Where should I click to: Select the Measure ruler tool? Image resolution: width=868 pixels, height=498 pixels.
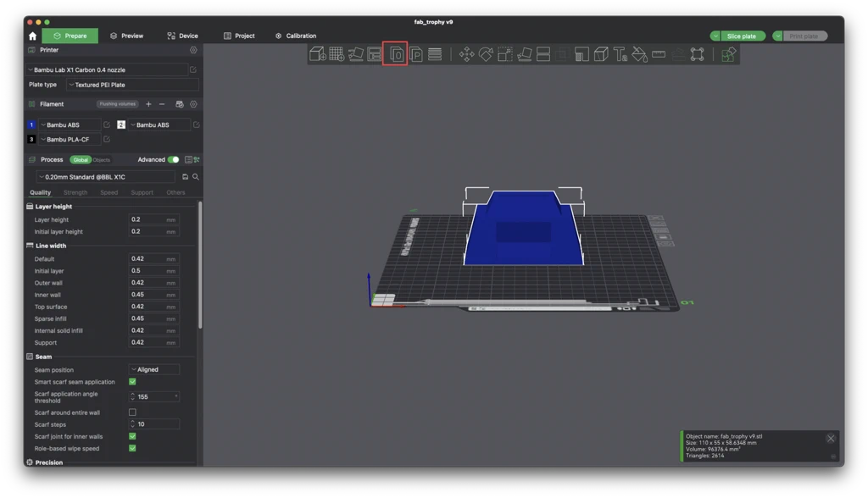(x=659, y=54)
